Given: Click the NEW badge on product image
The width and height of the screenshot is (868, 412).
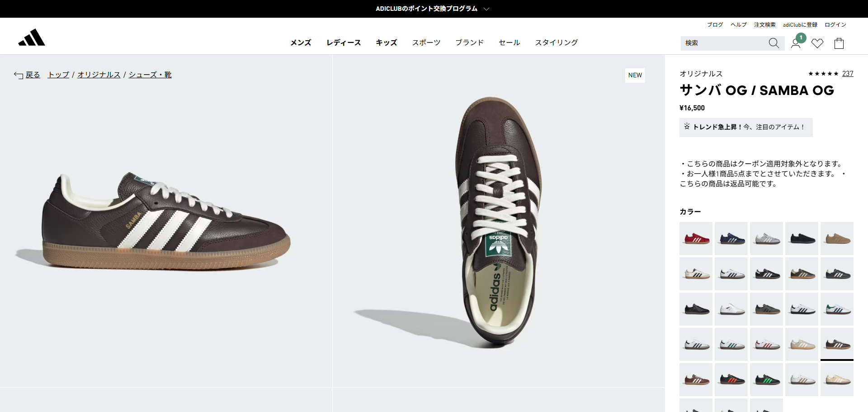Looking at the screenshot, I should [635, 76].
